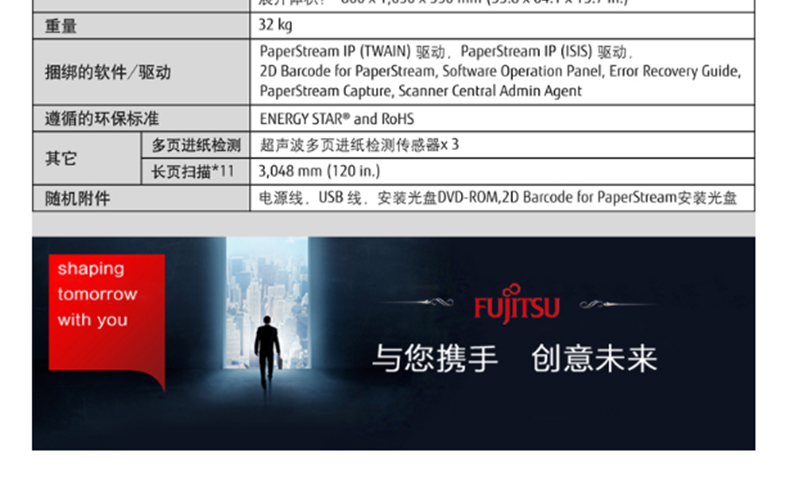Viewport: 800px width, 487px height.
Task: Select the 遵循的环保标准 label cell
Action: pyautogui.click(x=102, y=119)
